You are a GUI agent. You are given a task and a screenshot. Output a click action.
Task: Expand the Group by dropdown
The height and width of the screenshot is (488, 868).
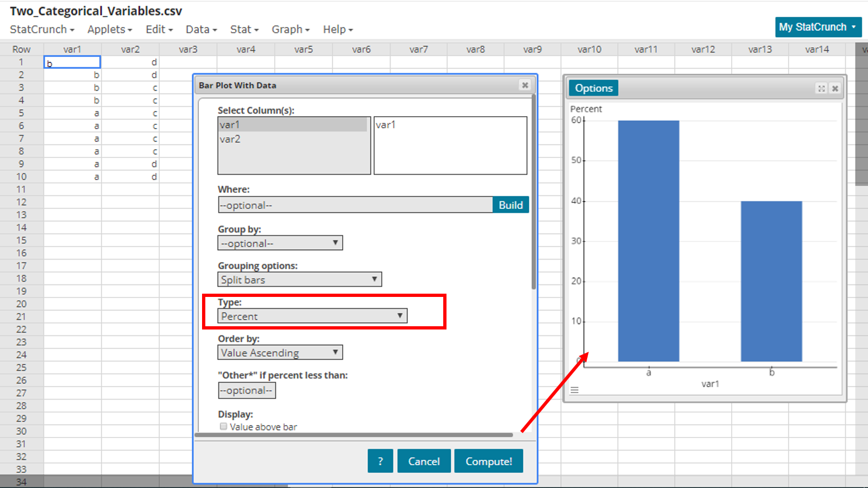coord(280,243)
